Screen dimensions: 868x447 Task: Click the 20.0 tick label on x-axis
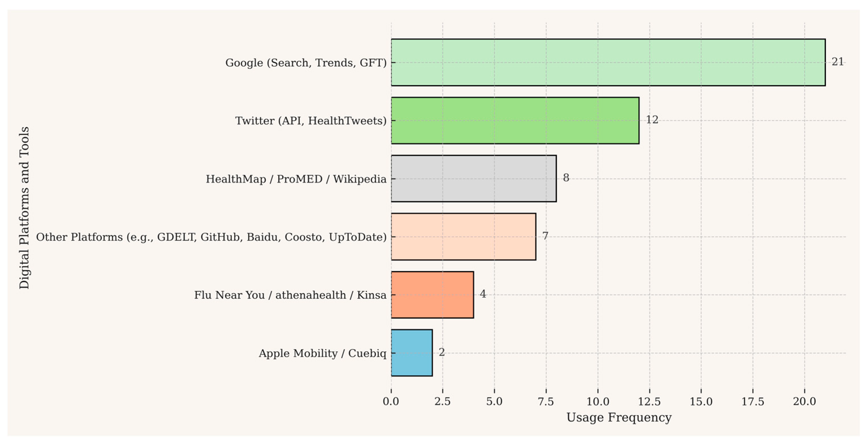coord(804,401)
